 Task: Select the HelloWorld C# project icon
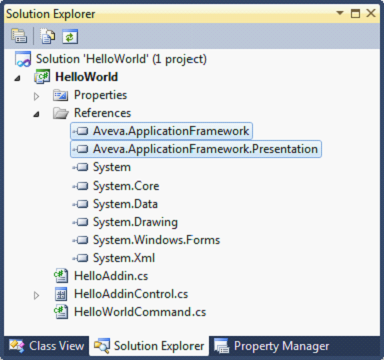click(x=42, y=77)
